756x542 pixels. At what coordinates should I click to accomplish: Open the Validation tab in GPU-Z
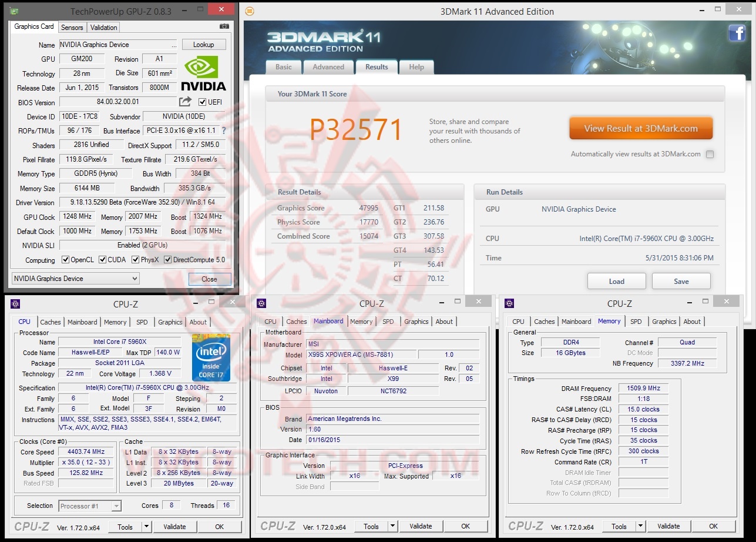tap(104, 28)
